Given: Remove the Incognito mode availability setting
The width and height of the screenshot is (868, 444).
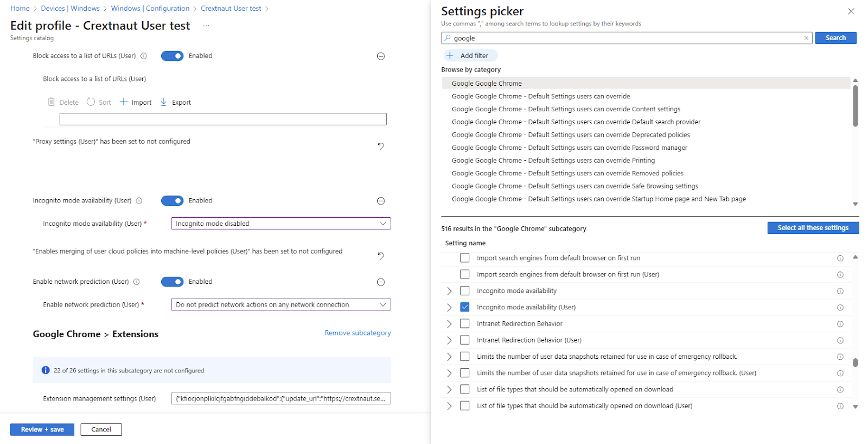Looking at the screenshot, I should coord(381,201).
